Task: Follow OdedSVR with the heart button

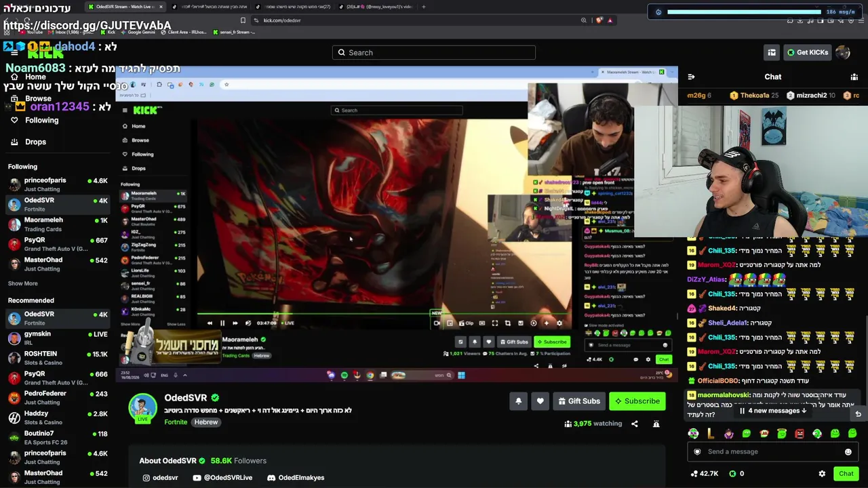Action: coord(540,401)
